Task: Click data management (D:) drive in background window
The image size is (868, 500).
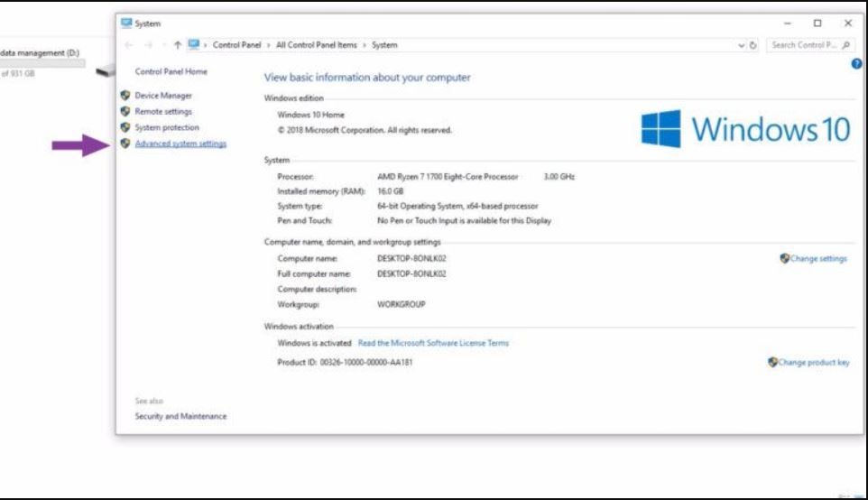Action: coord(40,52)
